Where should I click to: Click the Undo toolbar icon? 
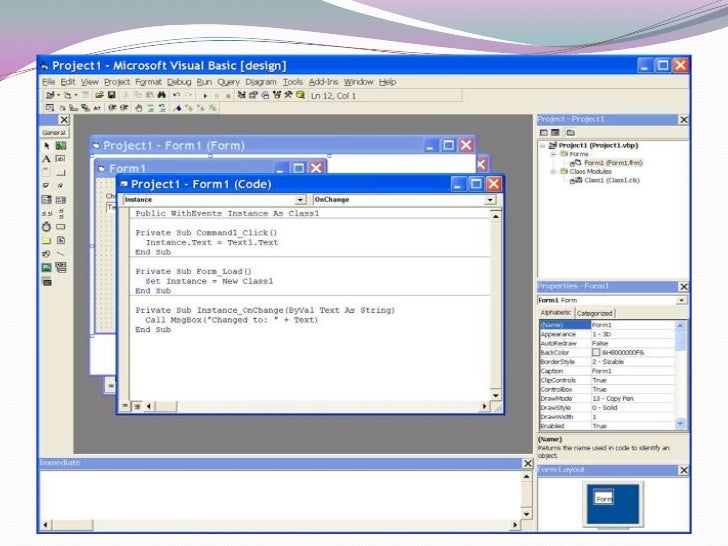click(x=176, y=95)
